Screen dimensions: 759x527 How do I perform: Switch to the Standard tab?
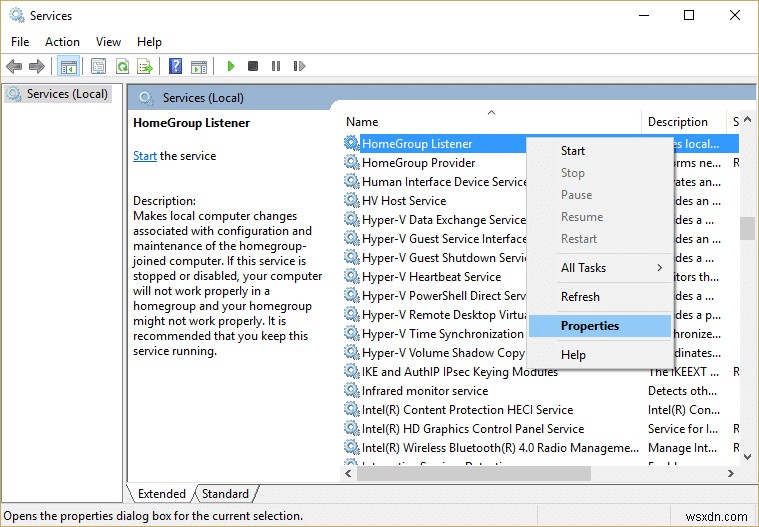click(x=226, y=494)
